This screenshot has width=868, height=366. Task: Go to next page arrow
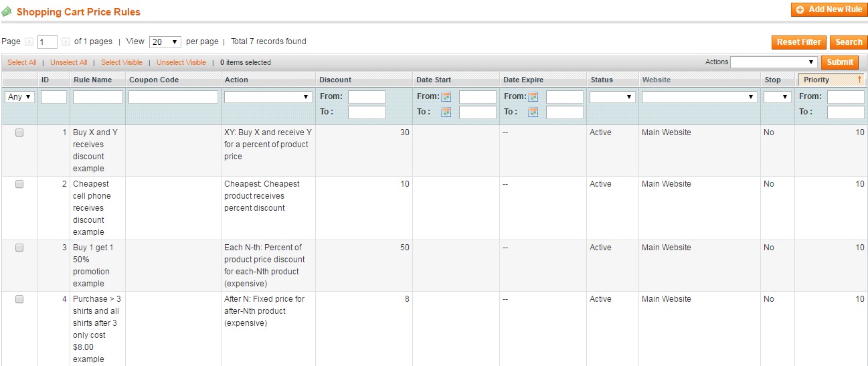[66, 42]
